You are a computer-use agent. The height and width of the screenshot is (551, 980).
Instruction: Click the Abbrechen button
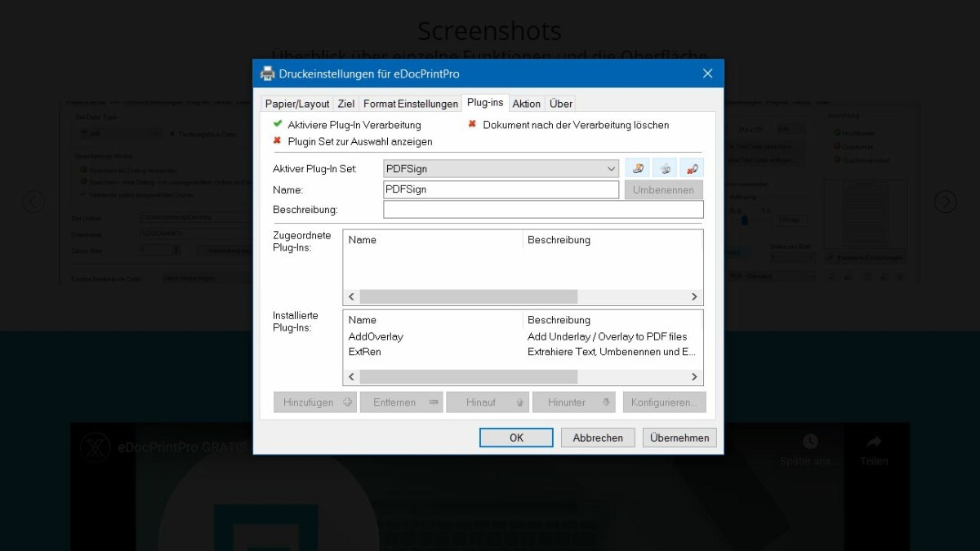(598, 438)
